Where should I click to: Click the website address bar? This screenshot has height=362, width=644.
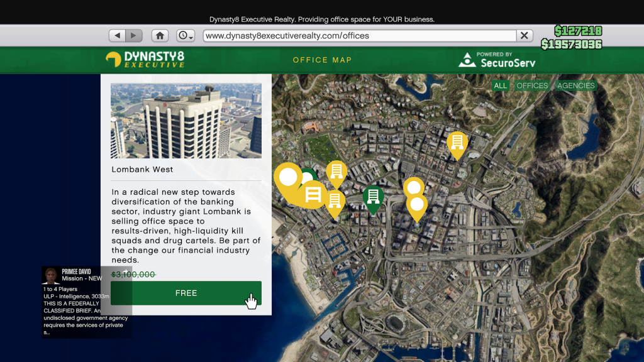tap(358, 36)
